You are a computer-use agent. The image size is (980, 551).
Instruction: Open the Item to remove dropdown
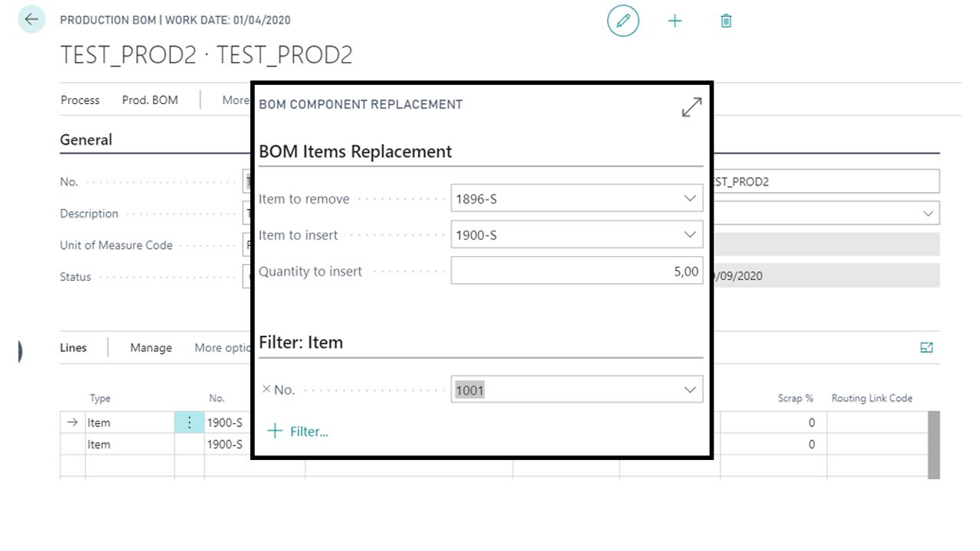coord(689,199)
